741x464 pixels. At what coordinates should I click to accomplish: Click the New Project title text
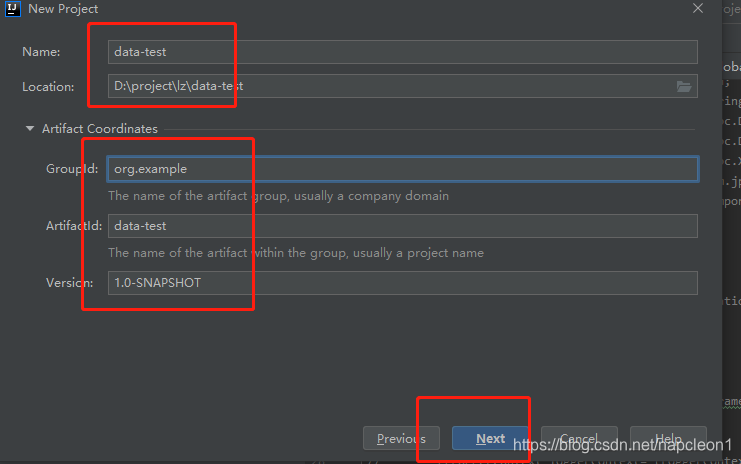click(x=63, y=9)
